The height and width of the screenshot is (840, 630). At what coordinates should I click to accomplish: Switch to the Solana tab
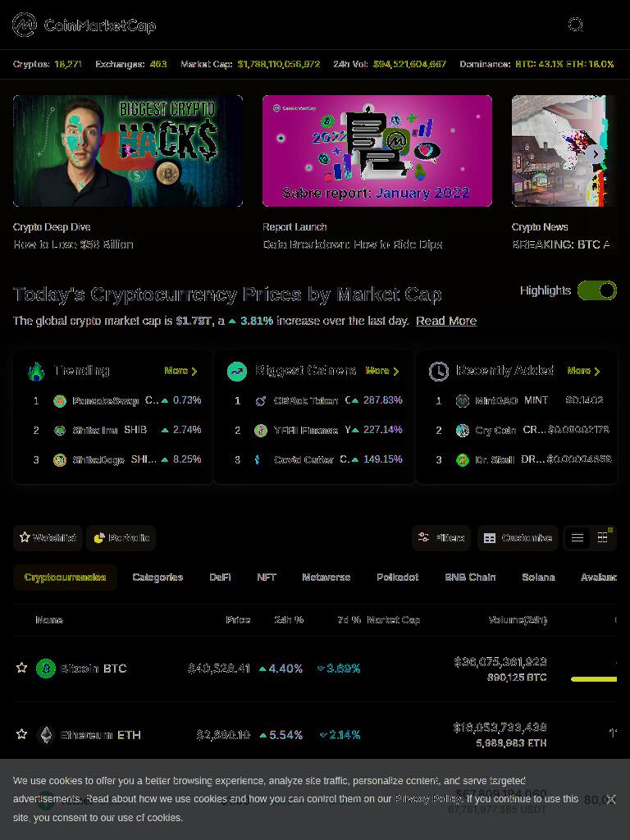tap(538, 577)
